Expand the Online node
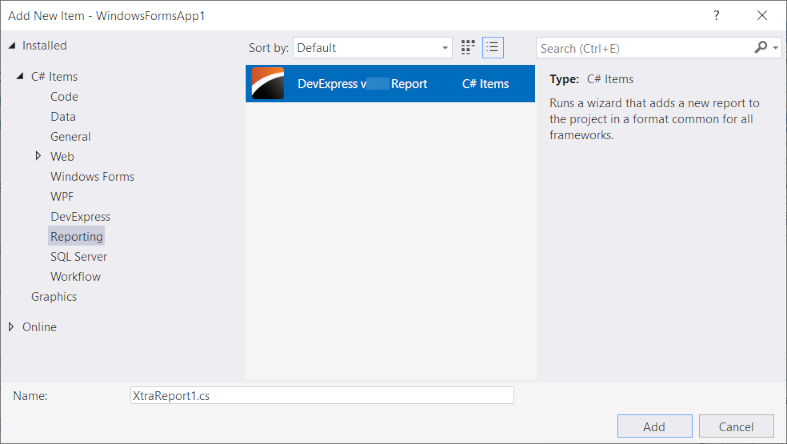The width and height of the screenshot is (787, 444). point(11,327)
